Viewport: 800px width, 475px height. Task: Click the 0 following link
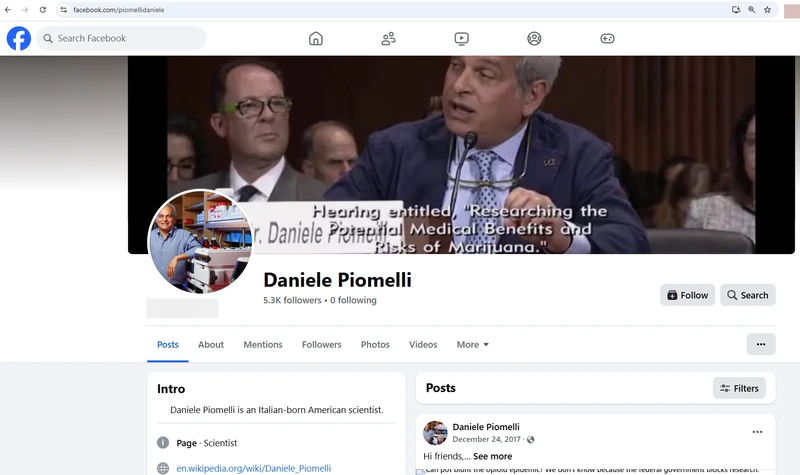pos(353,300)
